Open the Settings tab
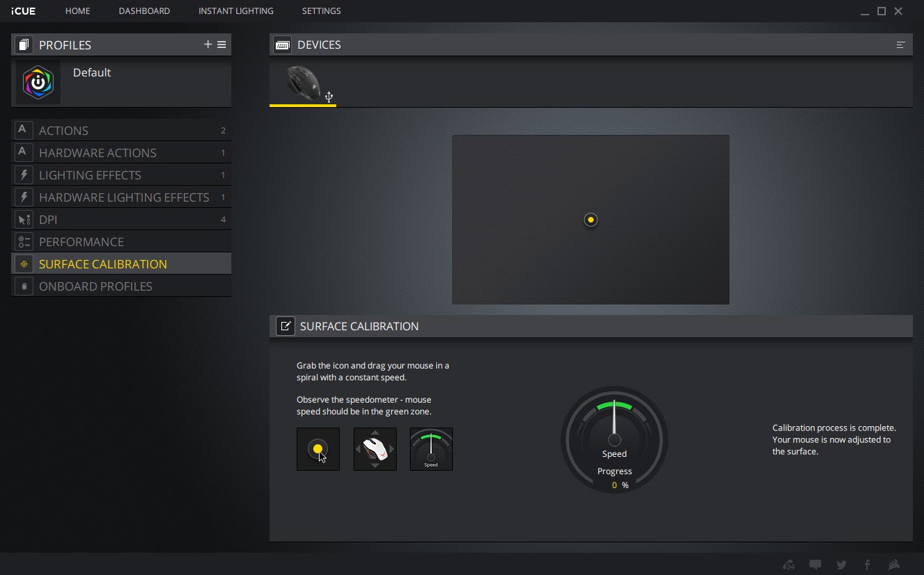This screenshot has height=575, width=924. pyautogui.click(x=322, y=11)
